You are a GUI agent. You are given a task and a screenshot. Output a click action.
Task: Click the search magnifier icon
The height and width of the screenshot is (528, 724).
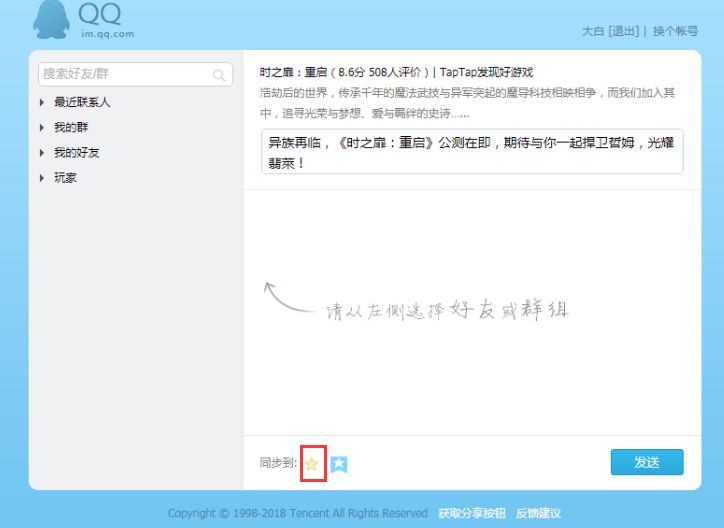pos(219,75)
